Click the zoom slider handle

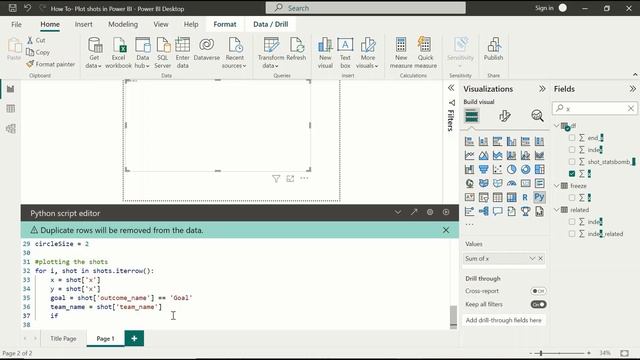[x=541, y=353]
